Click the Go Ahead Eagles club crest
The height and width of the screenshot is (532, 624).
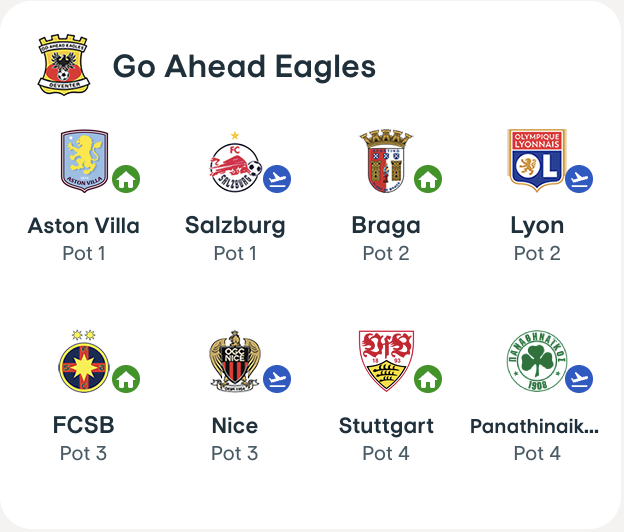coord(63,65)
